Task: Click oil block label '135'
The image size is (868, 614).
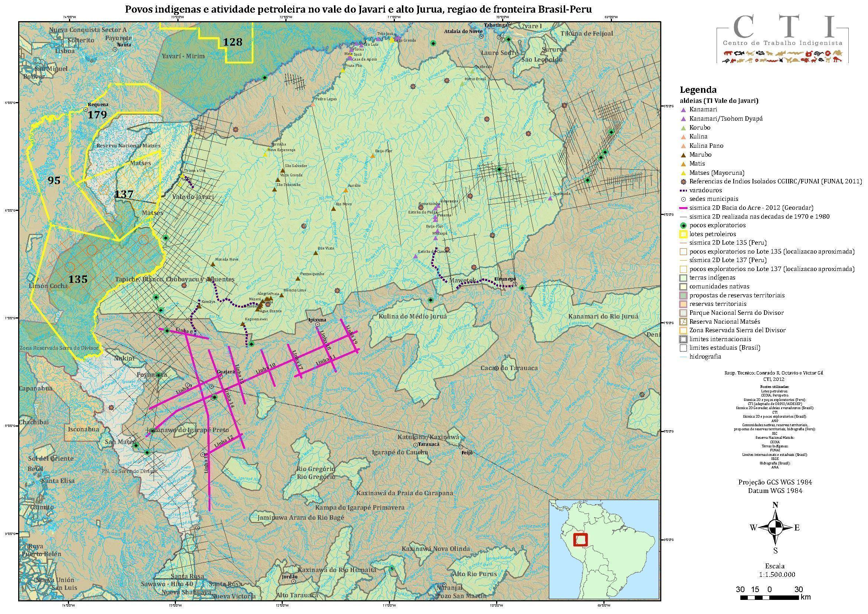Action: point(78,280)
